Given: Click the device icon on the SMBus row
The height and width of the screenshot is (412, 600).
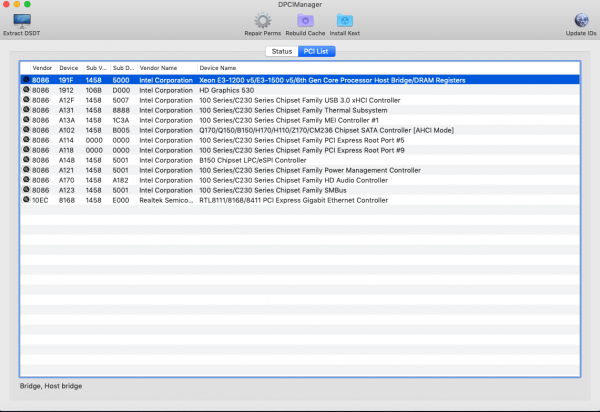Looking at the screenshot, I should pos(25,190).
